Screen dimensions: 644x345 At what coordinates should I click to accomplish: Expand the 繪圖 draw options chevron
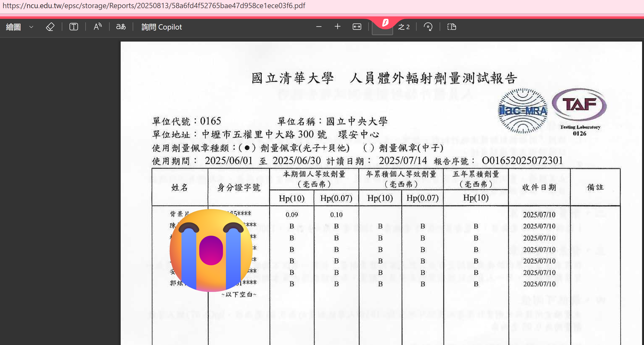31,27
